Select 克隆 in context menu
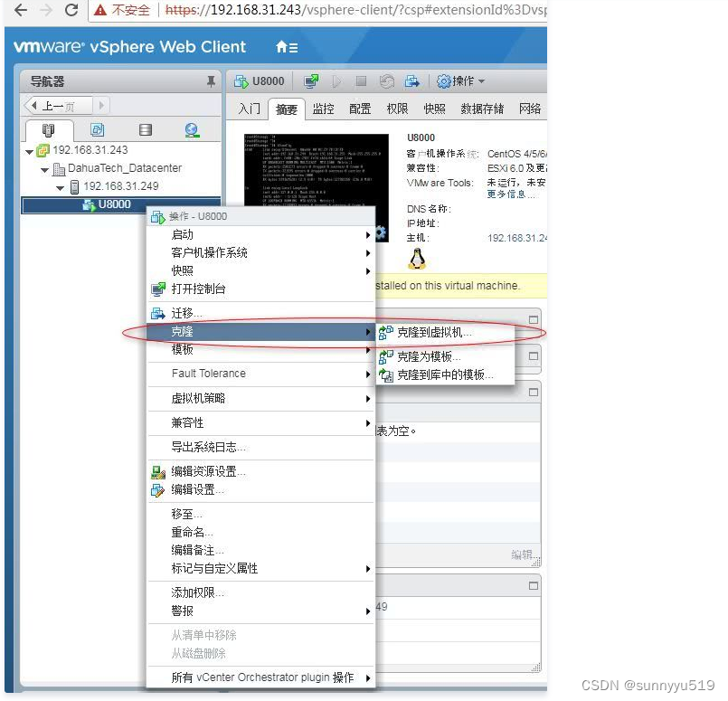 [260, 332]
